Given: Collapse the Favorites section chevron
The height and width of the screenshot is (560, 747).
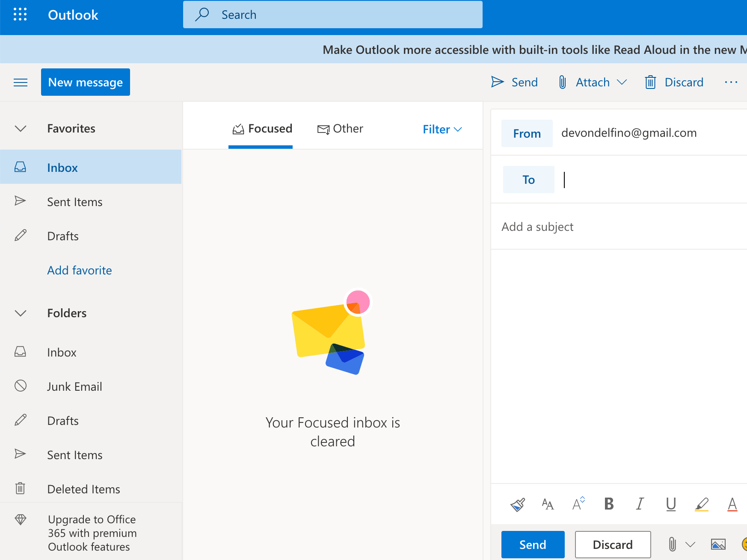Looking at the screenshot, I should [21, 129].
